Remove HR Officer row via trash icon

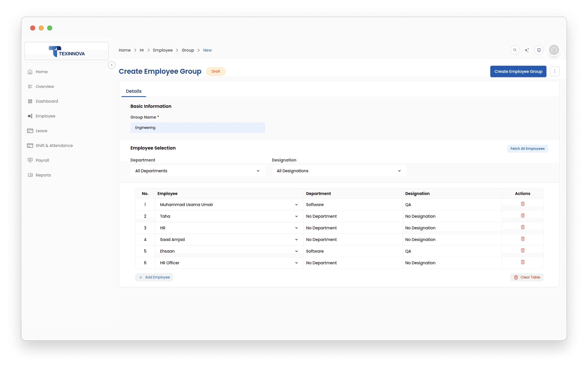(523, 262)
